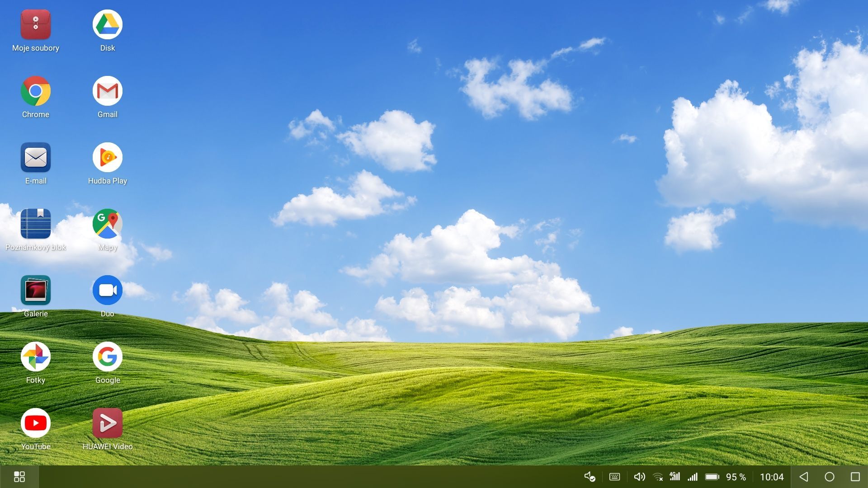868x488 pixels.
Task: Open Hudba Play music app
Action: pos(108,158)
